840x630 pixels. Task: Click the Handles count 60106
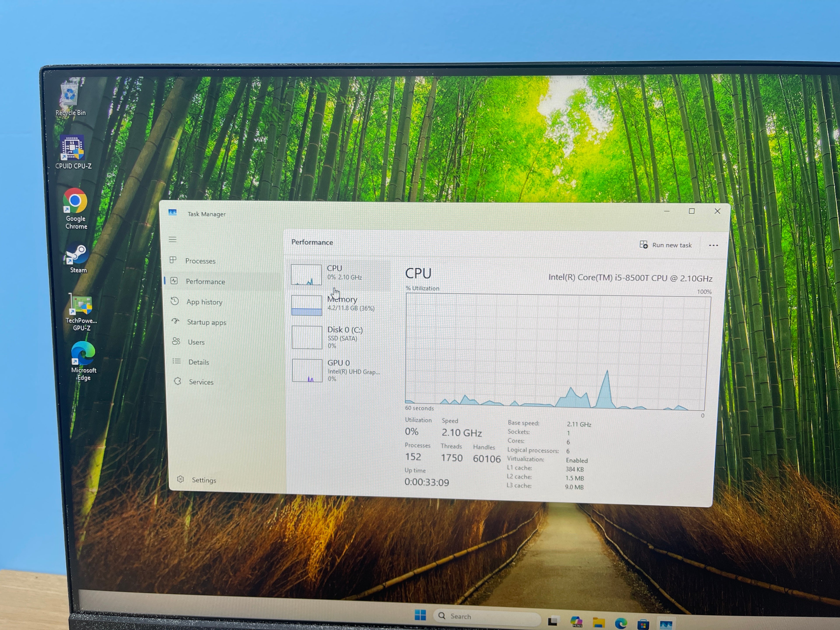tap(487, 459)
